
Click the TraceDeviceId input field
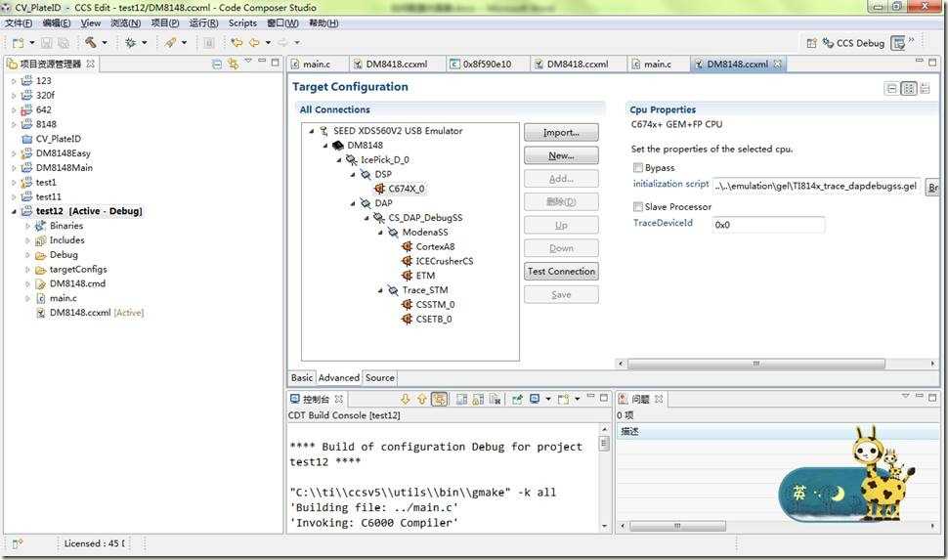point(768,225)
